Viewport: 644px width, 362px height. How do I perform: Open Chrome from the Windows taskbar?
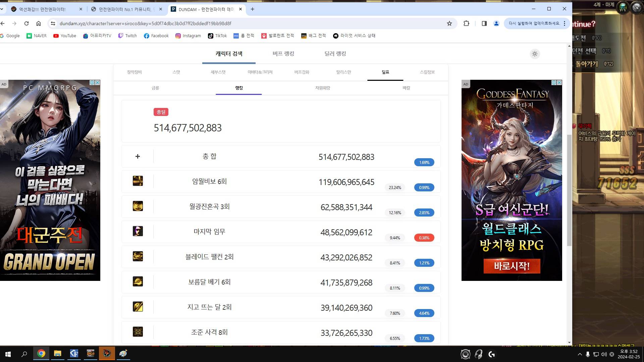pos(41,354)
